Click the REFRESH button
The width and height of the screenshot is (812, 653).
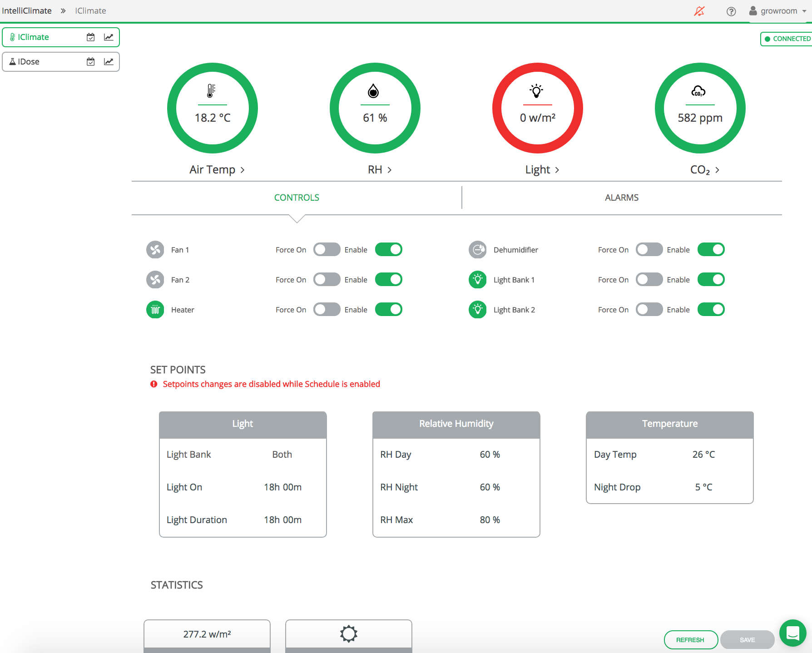[691, 639]
